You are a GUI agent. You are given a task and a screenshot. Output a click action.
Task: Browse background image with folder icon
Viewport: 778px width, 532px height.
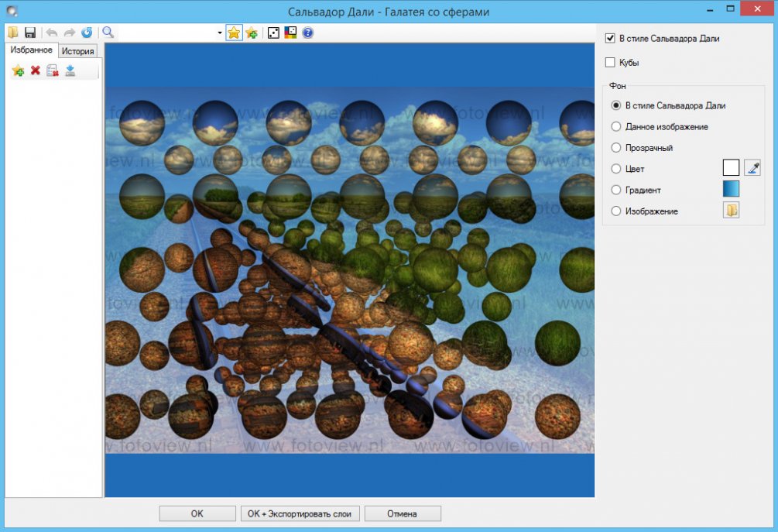click(731, 210)
